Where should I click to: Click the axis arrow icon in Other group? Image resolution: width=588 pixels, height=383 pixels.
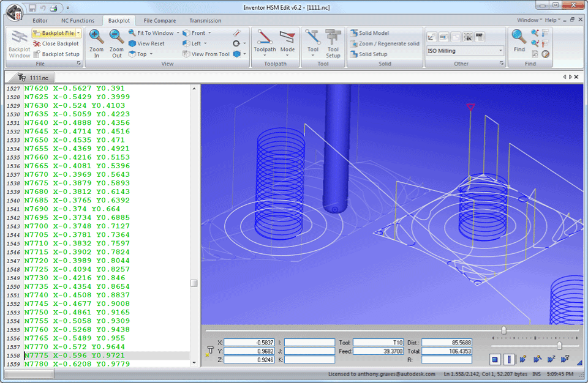tap(432, 36)
